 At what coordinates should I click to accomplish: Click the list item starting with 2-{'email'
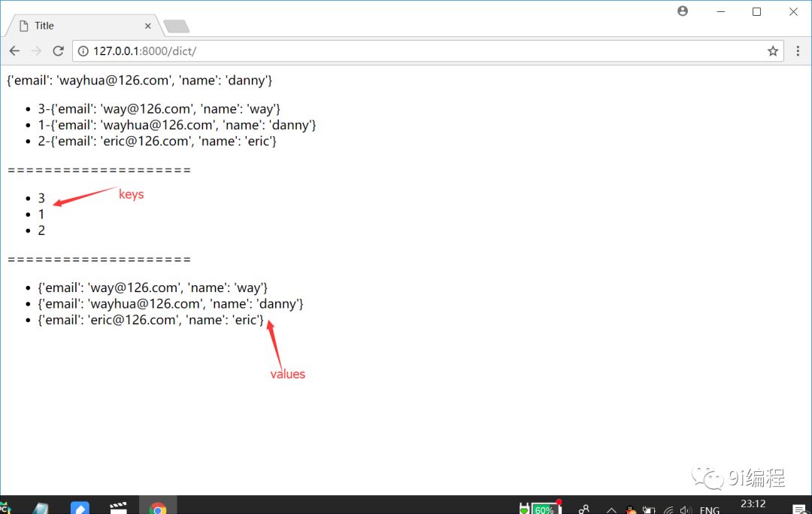157,141
